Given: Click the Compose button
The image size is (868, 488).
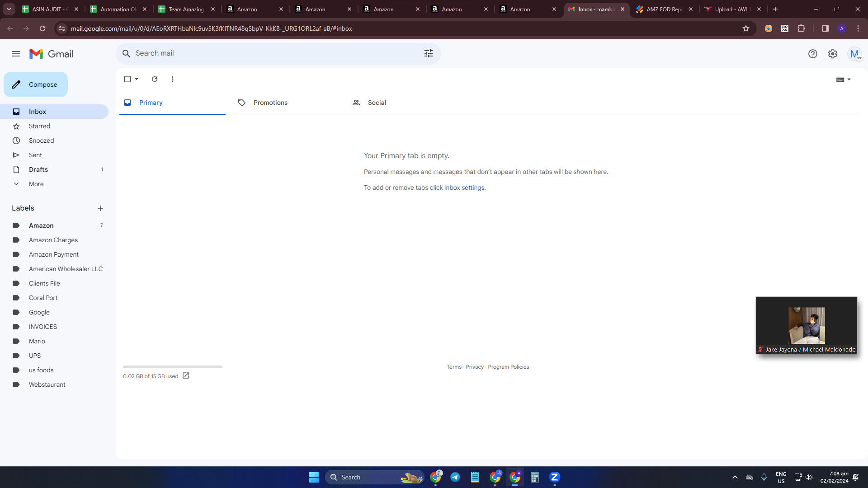Looking at the screenshot, I should coord(36,84).
